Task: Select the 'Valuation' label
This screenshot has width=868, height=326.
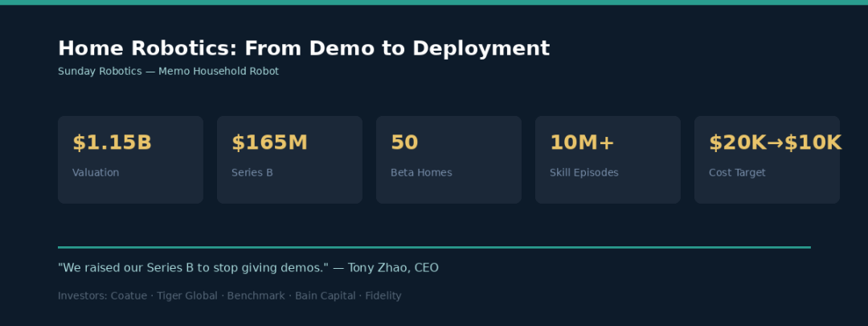Action: coord(96,172)
